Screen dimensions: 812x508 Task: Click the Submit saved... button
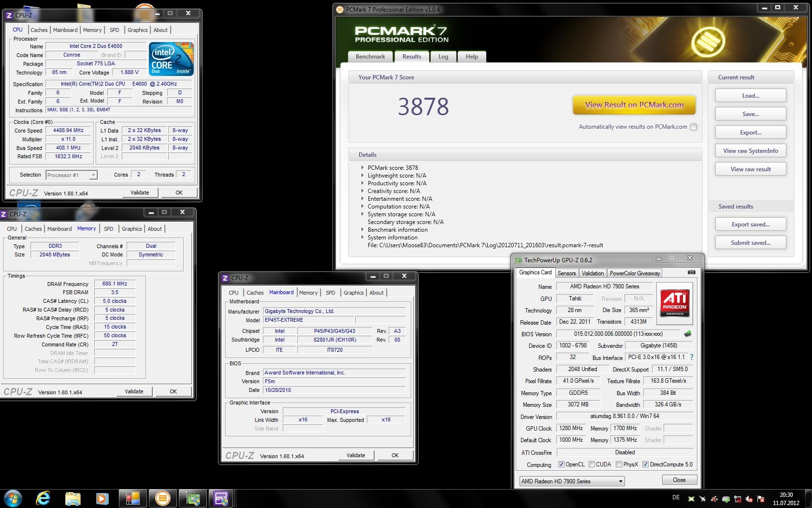pos(751,243)
